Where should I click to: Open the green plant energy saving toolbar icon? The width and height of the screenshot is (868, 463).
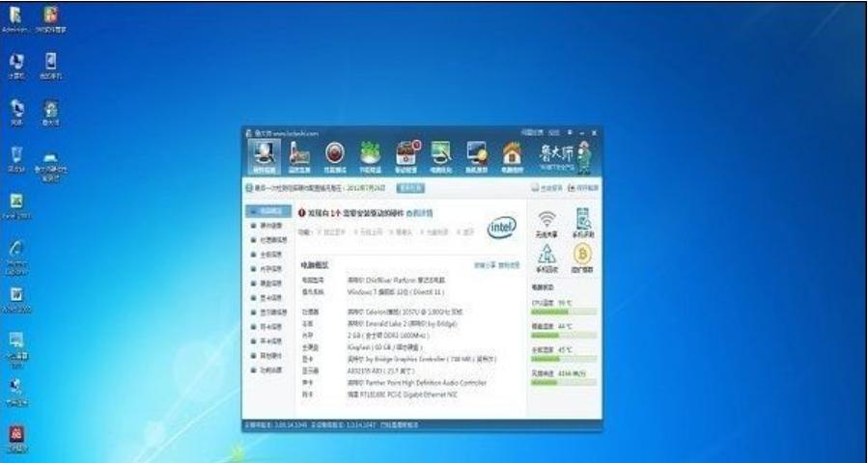coord(371,157)
